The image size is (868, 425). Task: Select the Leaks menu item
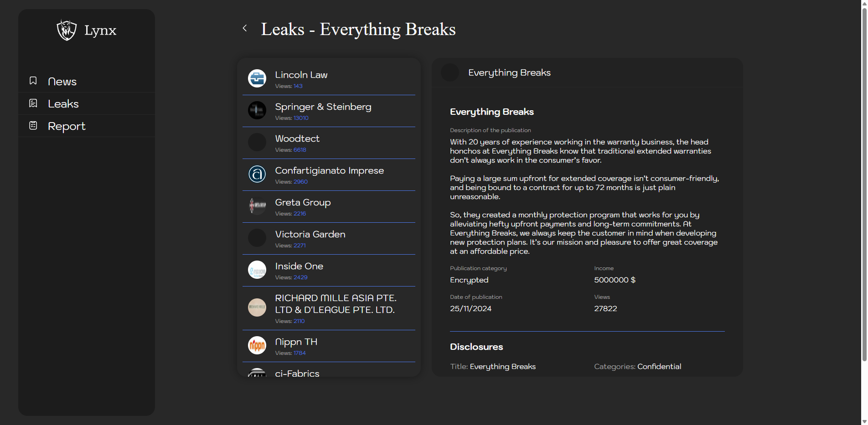(x=63, y=104)
